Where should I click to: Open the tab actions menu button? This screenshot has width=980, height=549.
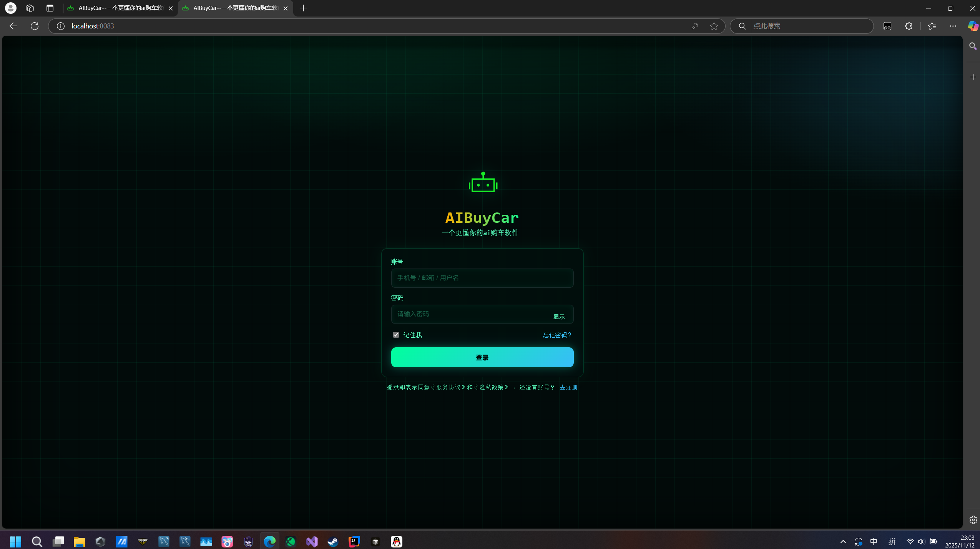click(x=50, y=8)
